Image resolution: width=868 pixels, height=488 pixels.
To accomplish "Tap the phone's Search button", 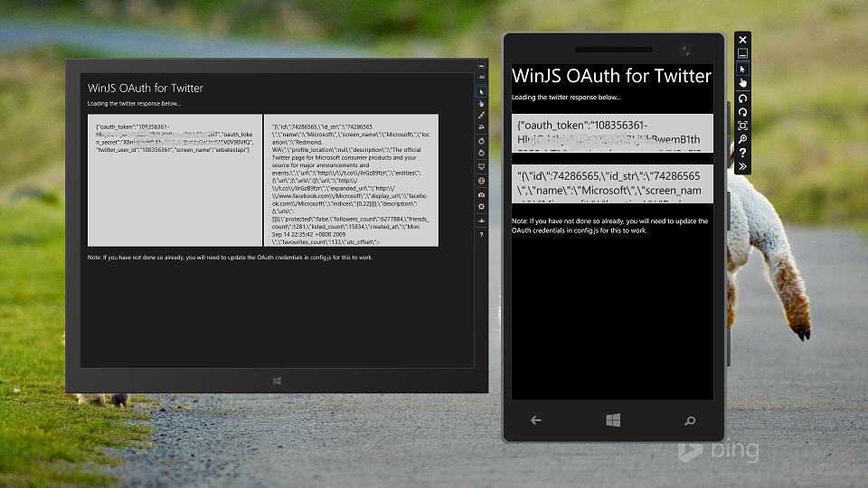I will tap(690, 421).
